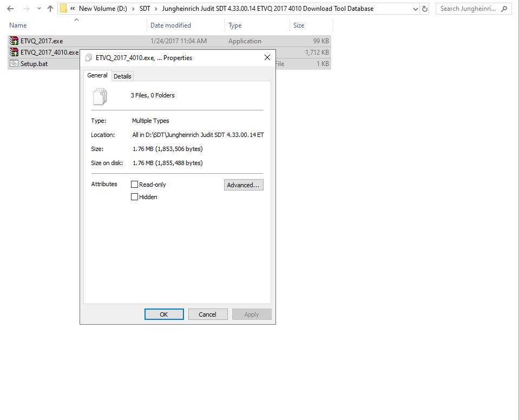Select ETVQ_2017_4010.exe file name
The width and height of the screenshot is (519, 420).
point(50,52)
